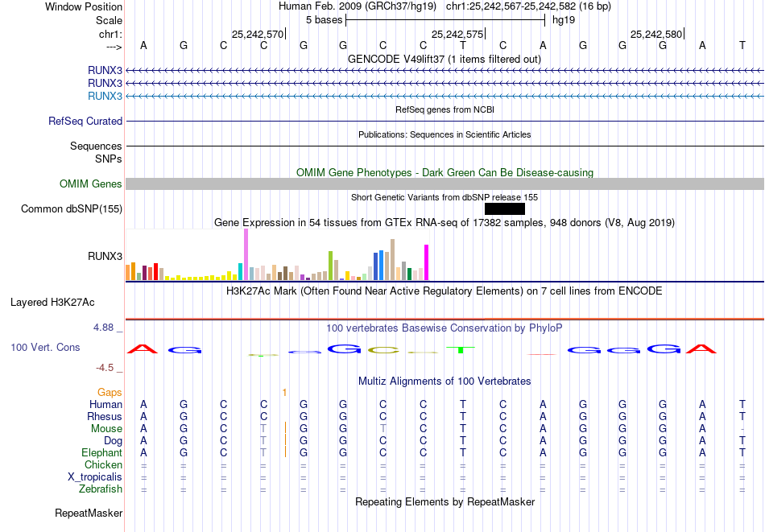Click the position marker 25,242,580
The width and height of the screenshot is (765, 532).
(656, 34)
